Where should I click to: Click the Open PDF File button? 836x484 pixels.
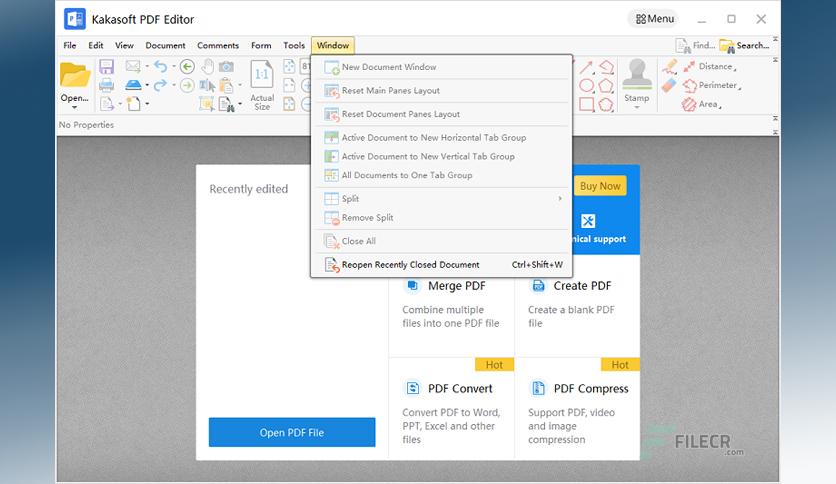pyautogui.click(x=292, y=432)
